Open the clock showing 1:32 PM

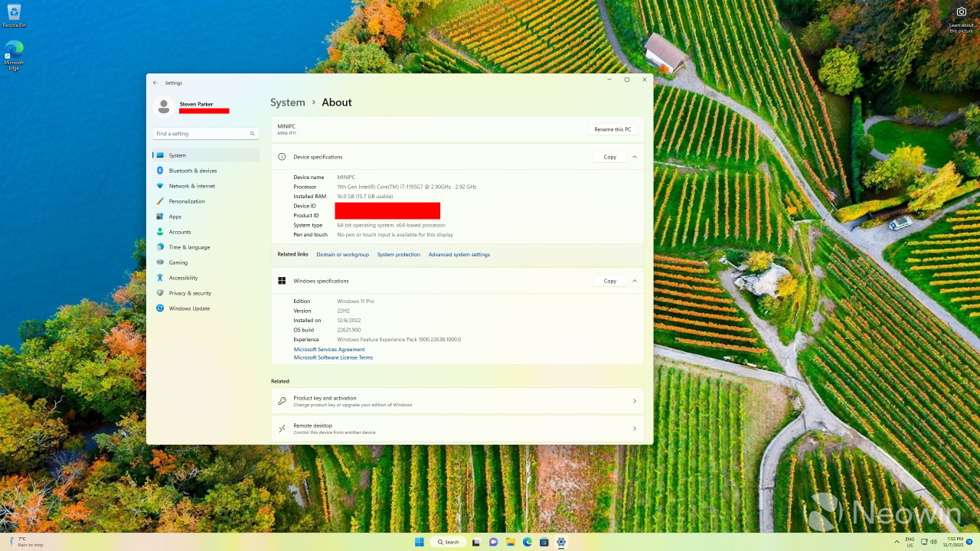(x=954, y=542)
